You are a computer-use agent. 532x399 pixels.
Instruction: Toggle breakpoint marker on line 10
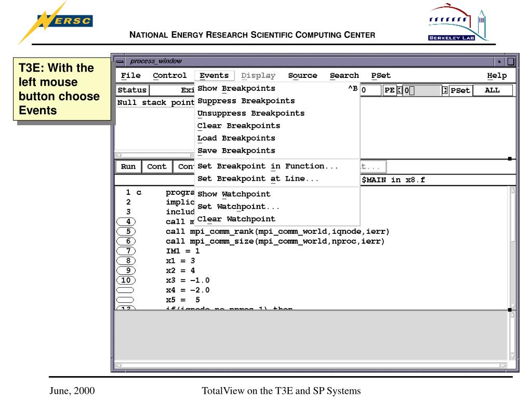pyautogui.click(x=126, y=280)
